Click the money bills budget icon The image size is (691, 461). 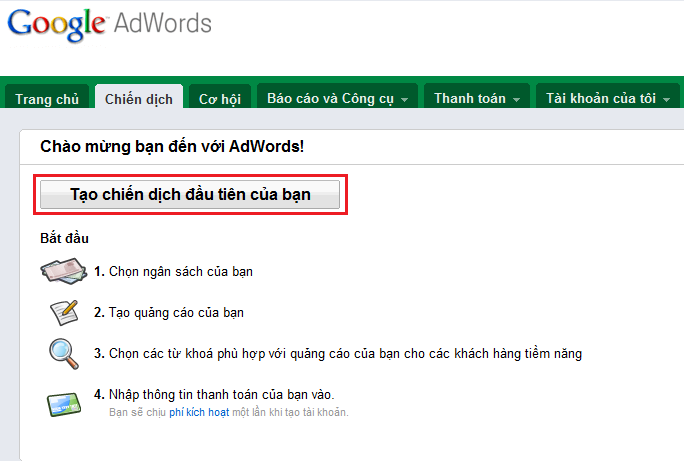(x=64, y=271)
